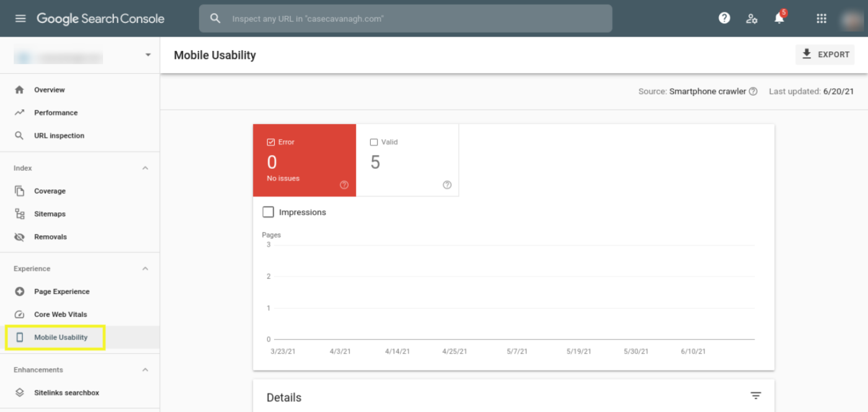The height and width of the screenshot is (412, 868).
Task: Click the Export button
Action: [x=825, y=55]
